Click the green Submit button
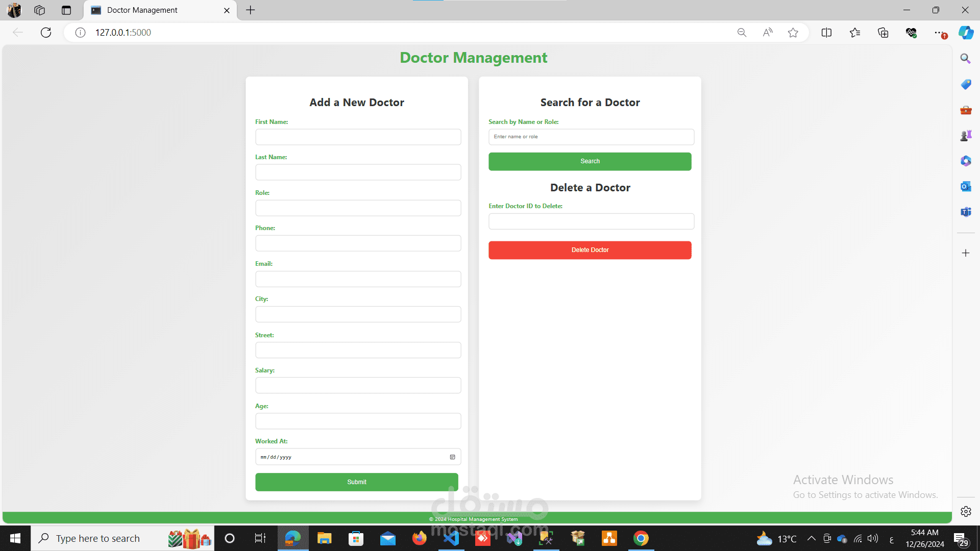This screenshot has width=980, height=551. coord(357,482)
